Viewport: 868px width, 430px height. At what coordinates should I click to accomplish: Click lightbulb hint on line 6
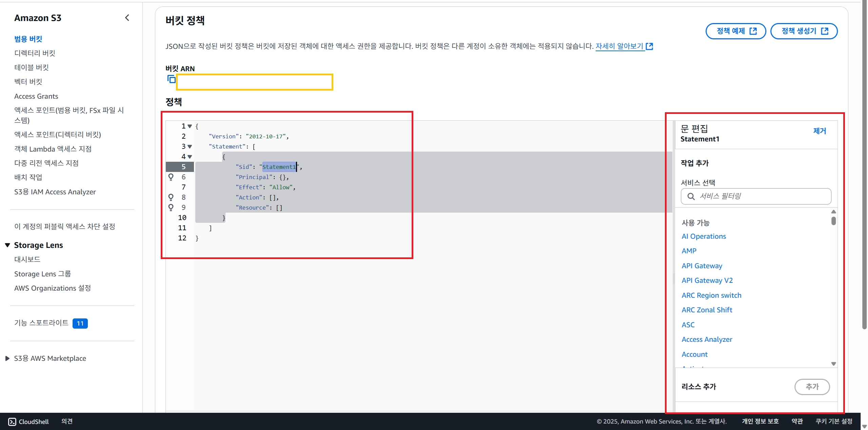(x=171, y=177)
